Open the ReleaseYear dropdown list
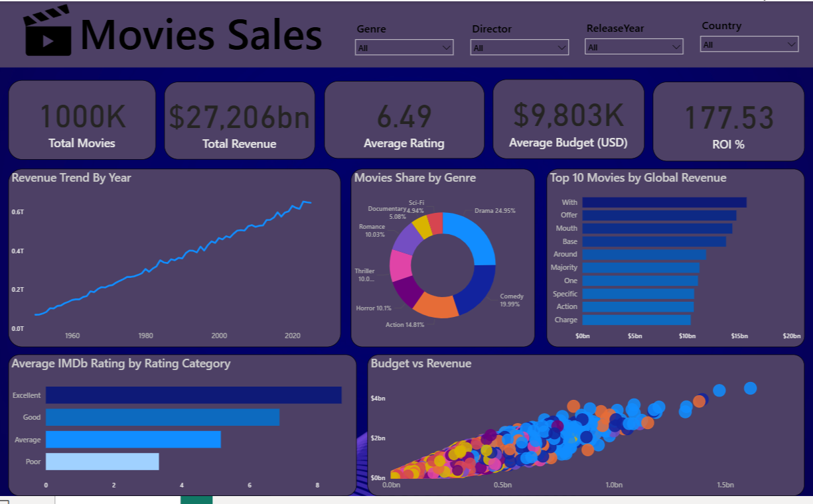Image resolution: width=813 pixels, height=504 pixels. 634,47
